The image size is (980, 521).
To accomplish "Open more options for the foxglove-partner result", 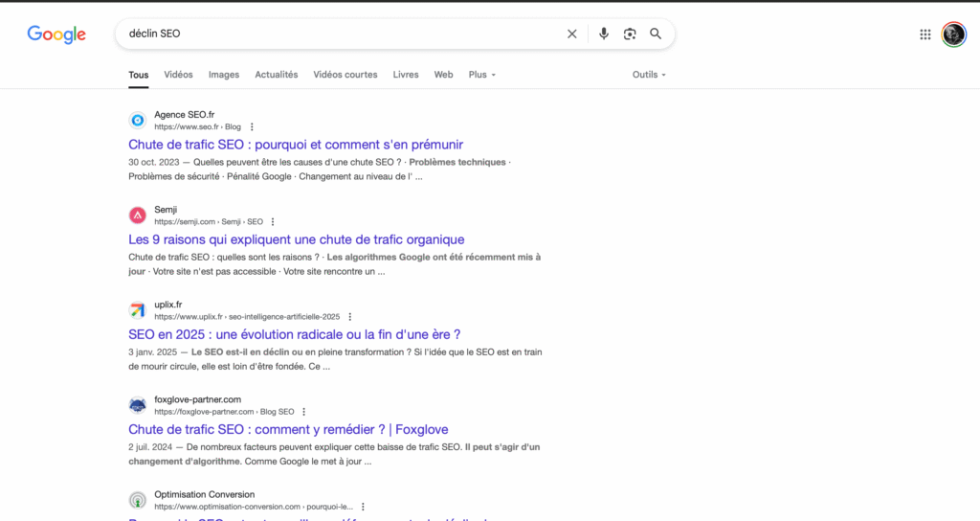I will (303, 412).
